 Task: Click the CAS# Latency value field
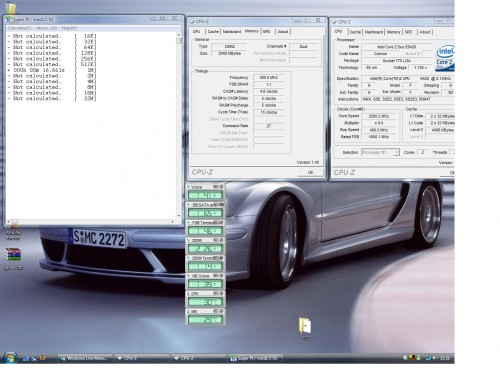pyautogui.click(x=269, y=91)
